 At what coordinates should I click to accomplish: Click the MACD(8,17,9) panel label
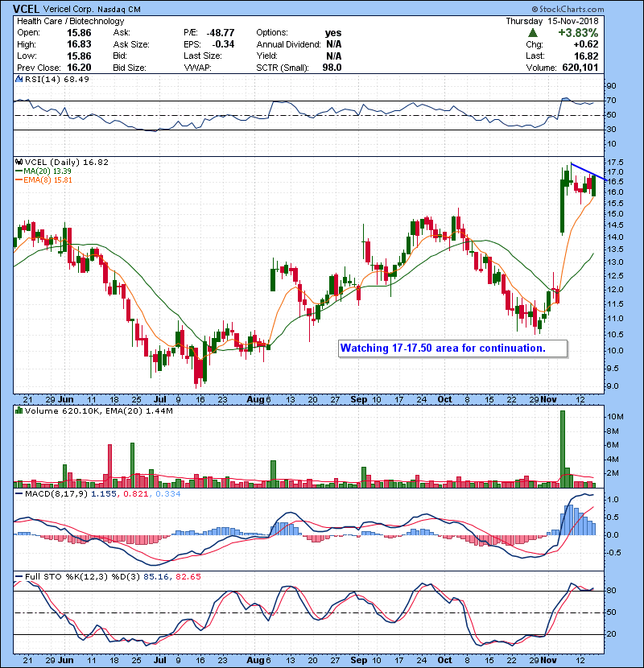click(x=56, y=494)
